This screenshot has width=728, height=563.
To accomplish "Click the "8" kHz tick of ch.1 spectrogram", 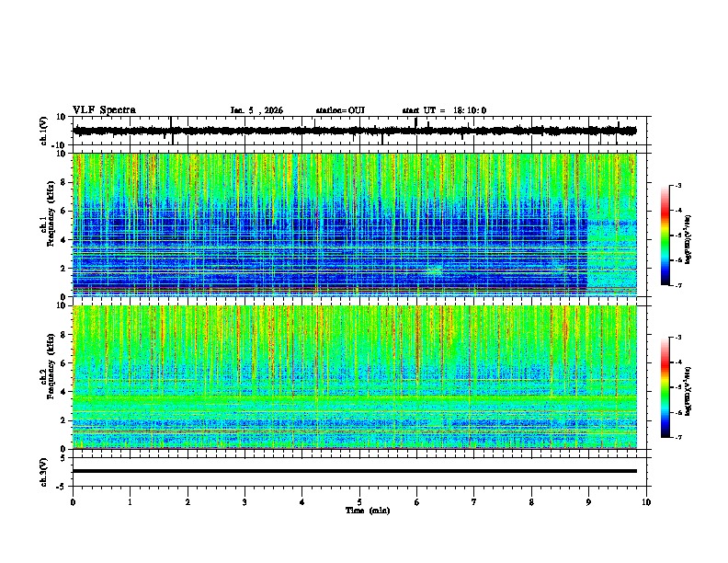I will pos(63,182).
